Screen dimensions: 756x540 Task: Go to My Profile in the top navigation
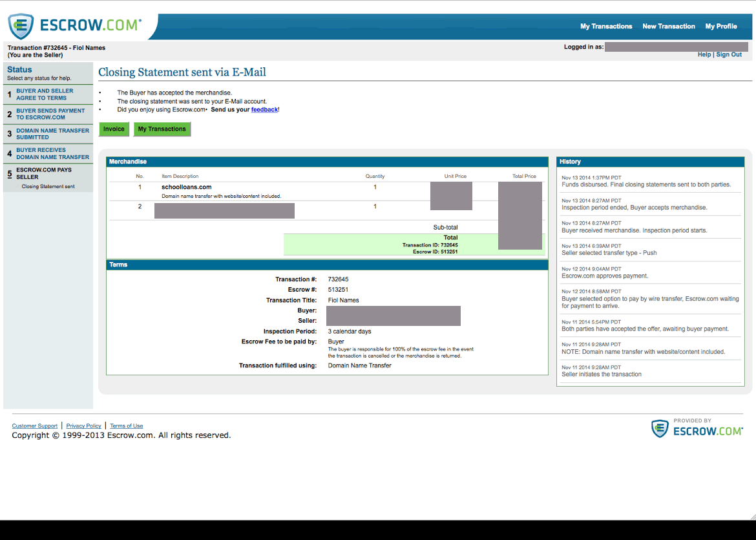pos(721,27)
